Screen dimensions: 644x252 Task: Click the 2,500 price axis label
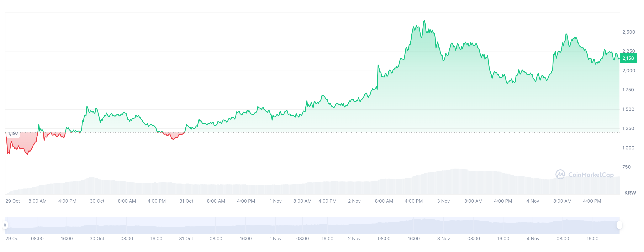[x=628, y=32]
